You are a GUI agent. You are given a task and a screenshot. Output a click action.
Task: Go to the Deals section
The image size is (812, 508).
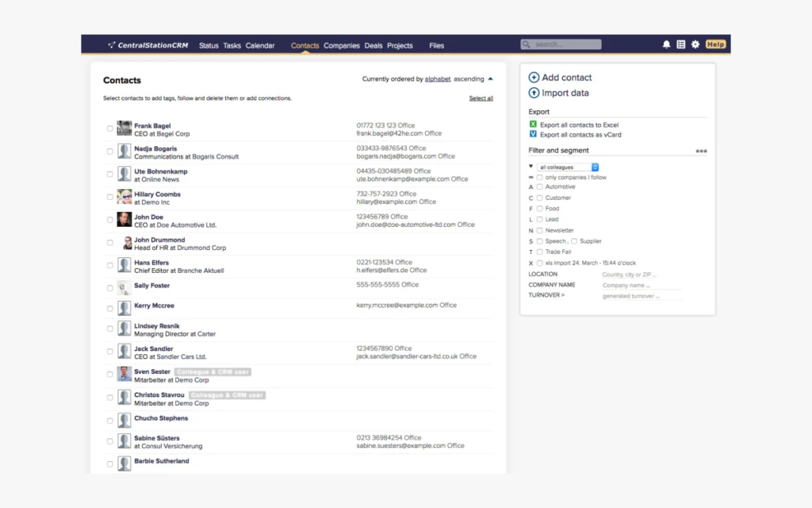tap(373, 45)
